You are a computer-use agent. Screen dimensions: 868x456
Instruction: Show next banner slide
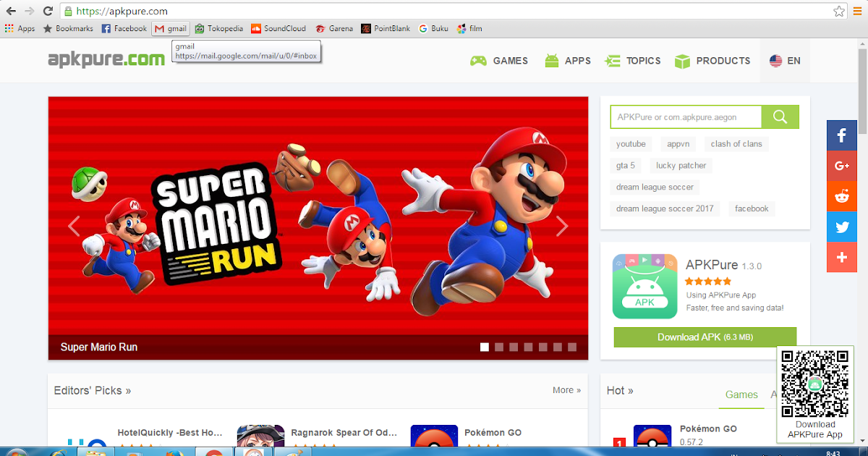[x=562, y=227]
